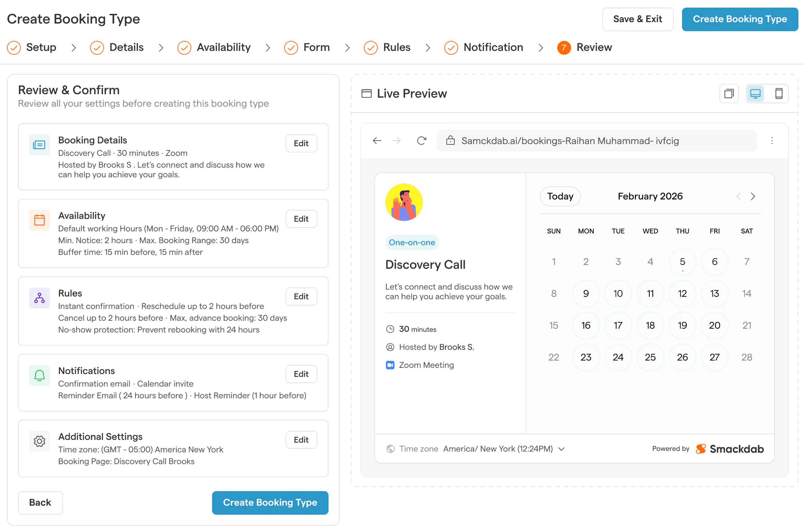Edit the Notifications section
This screenshot has width=804, height=532.
(x=301, y=374)
